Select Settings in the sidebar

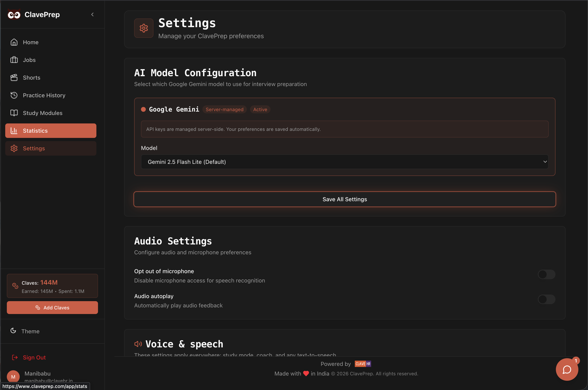(51, 149)
